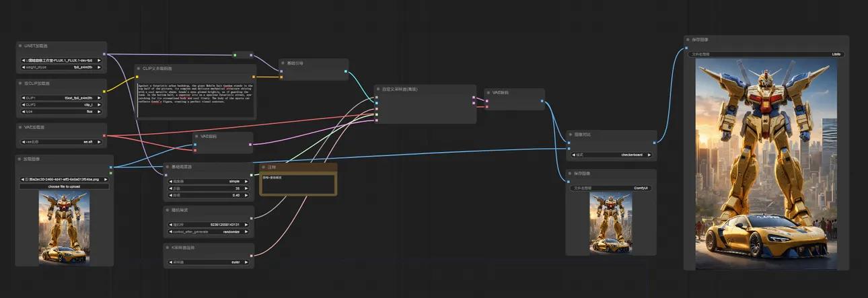Click the large output image in Liblib 保存图像 node

766,163
